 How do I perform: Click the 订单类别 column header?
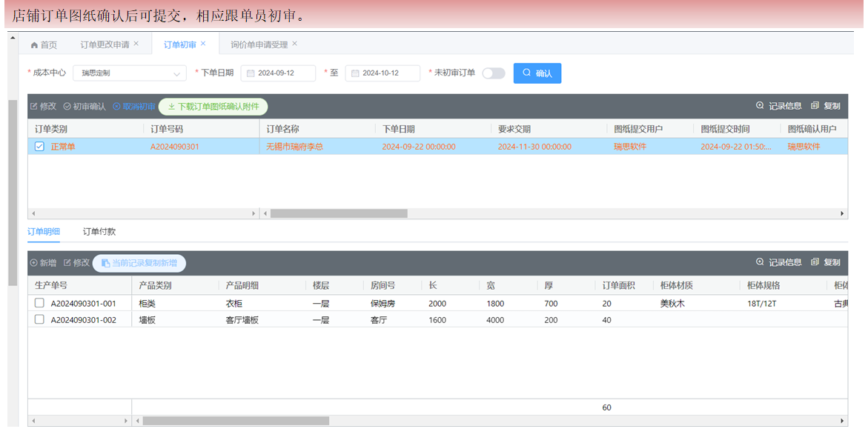pos(51,129)
